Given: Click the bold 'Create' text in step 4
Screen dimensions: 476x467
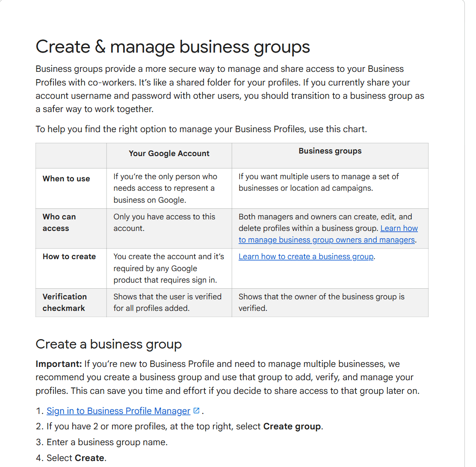Looking at the screenshot, I should point(89,458).
